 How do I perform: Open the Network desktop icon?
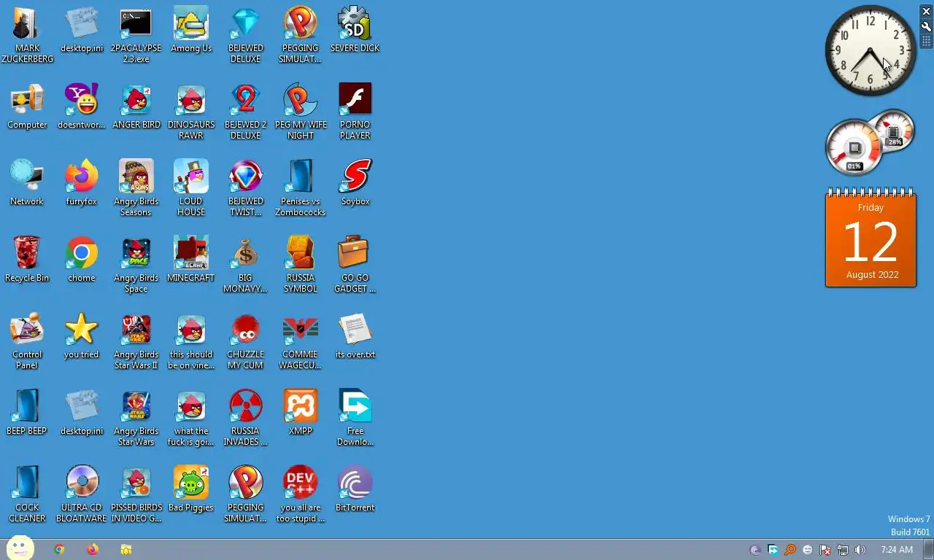[27, 182]
